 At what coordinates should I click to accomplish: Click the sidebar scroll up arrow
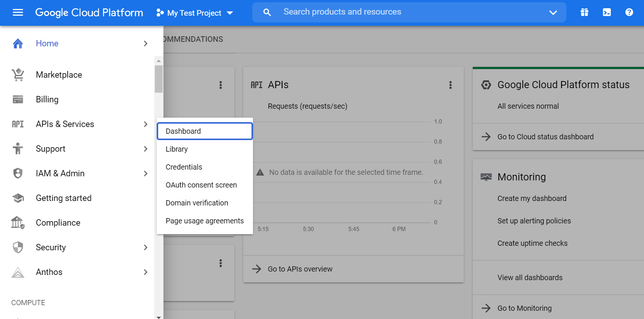pos(159,61)
